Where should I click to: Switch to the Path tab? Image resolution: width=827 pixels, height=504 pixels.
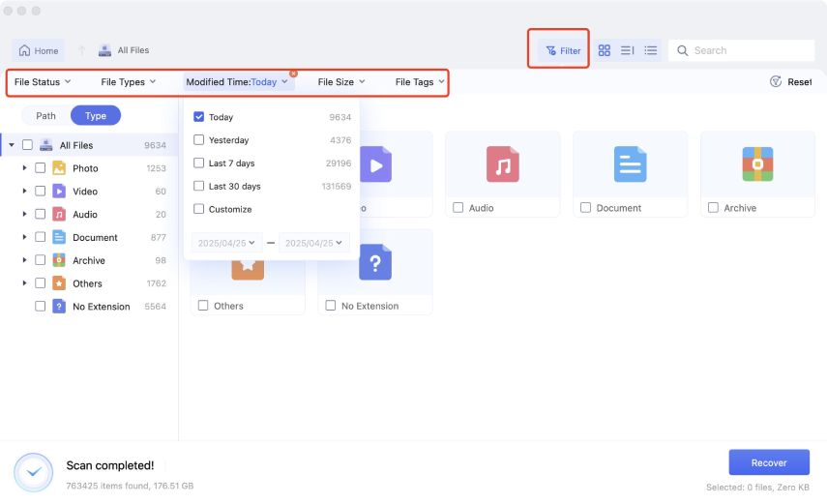(x=45, y=115)
